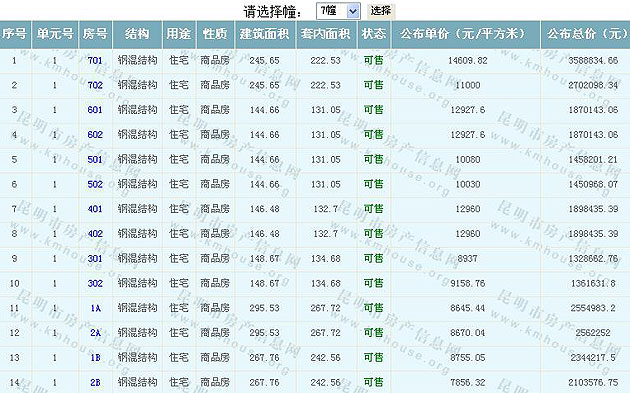Viewport: 630px width, 393px height.
Task: Click the 建筑面积 column header
Action: pyautogui.click(x=265, y=35)
